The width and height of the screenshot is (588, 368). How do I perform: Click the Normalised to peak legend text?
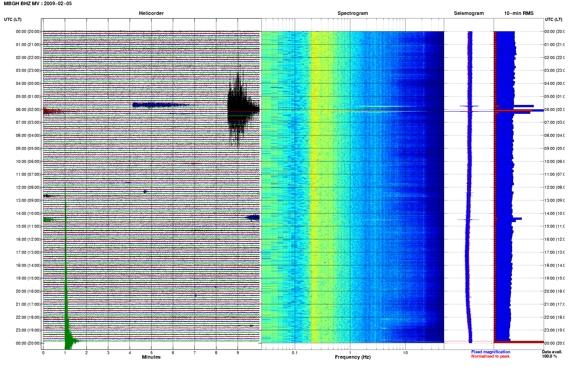(x=490, y=356)
